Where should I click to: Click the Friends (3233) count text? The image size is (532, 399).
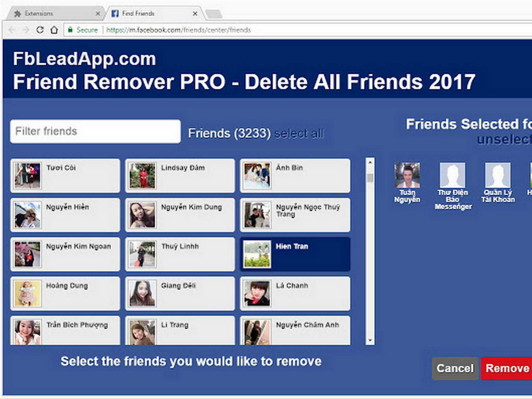click(x=229, y=134)
